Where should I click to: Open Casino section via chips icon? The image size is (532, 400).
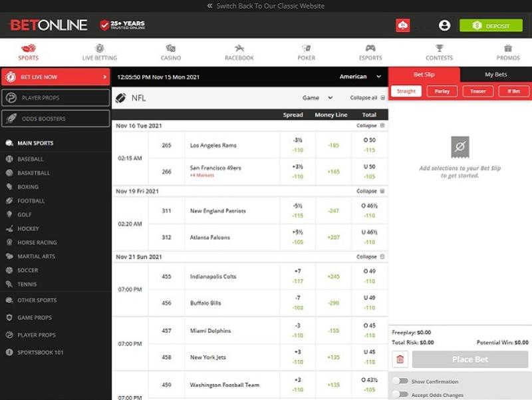(170, 49)
